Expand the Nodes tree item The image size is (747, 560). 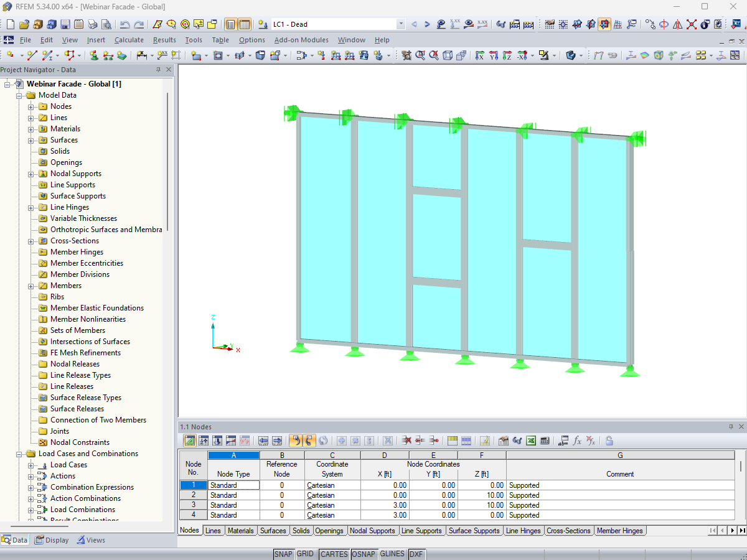coord(31,106)
